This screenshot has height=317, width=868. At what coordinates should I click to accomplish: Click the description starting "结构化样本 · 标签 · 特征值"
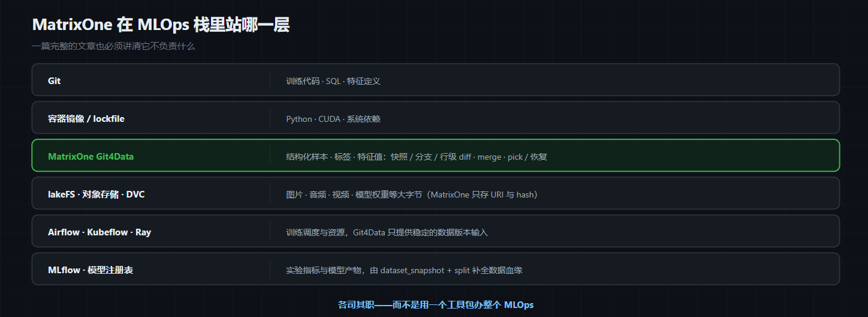pyautogui.click(x=417, y=157)
